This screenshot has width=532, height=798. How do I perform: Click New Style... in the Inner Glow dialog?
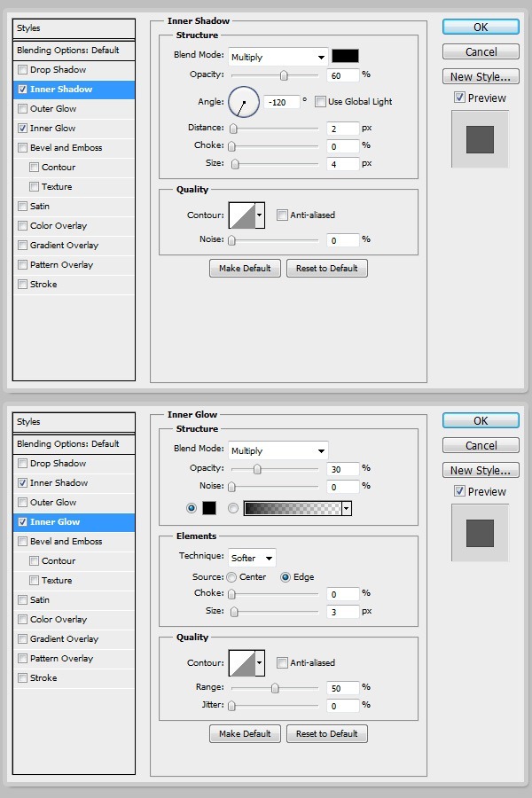[x=481, y=470]
